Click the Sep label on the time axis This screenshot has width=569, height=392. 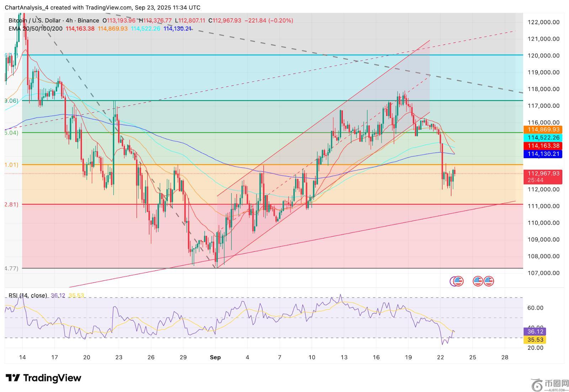click(x=215, y=357)
